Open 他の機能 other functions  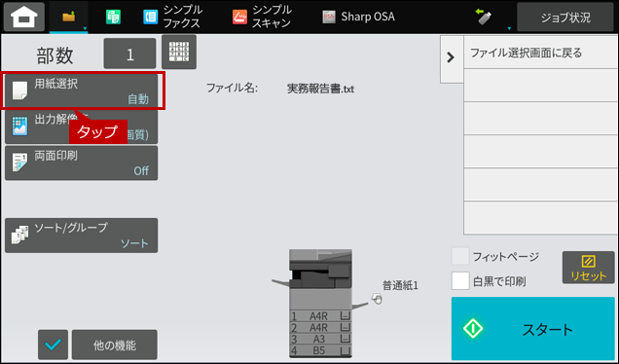point(115,345)
